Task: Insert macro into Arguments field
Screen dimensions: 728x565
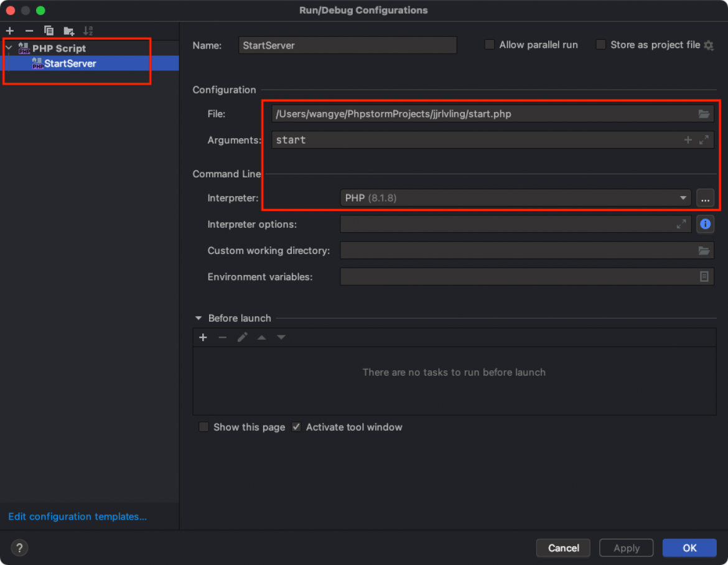Action: (x=688, y=140)
